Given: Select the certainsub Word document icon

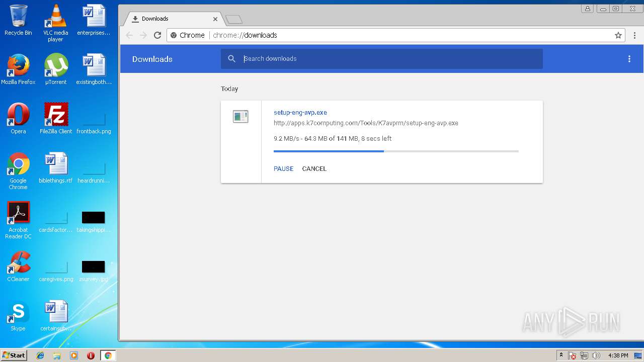Looking at the screenshot, I should point(56,316).
